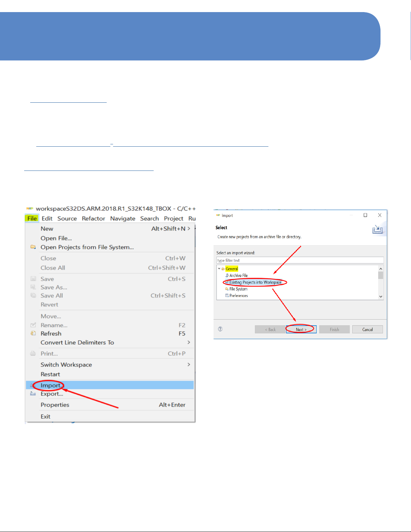Click folder icon beside Open Projects entry
This screenshot has width=411, height=532.
coord(33,247)
